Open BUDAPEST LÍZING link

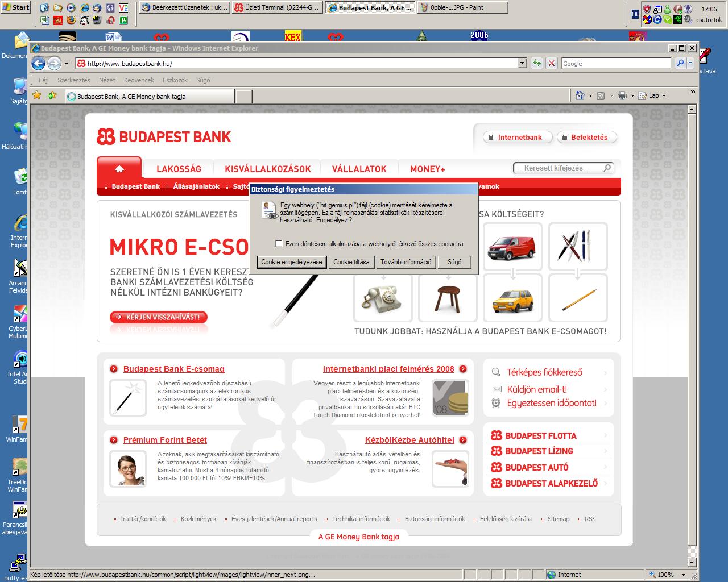[x=539, y=451]
